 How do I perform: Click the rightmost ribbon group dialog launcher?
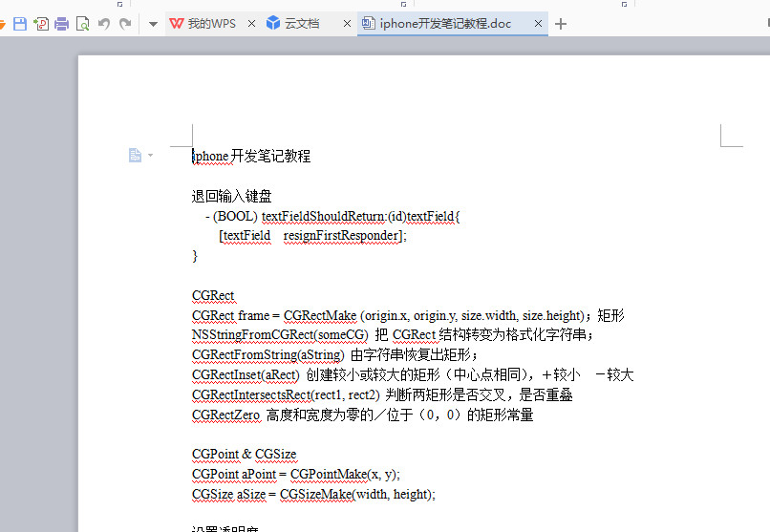click(624, 4)
